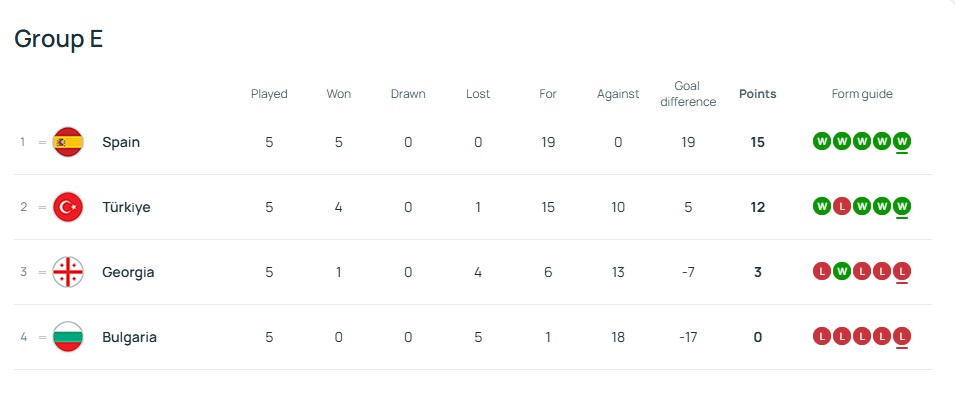Viewport: 955px width, 405px height.
Task: Click the Spain flag icon
Action: (68, 142)
